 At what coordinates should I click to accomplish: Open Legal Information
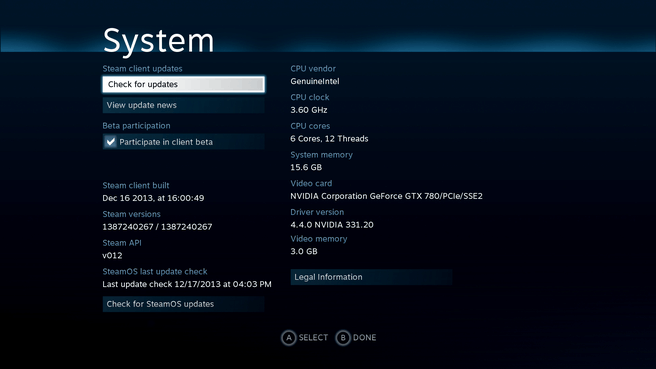pyautogui.click(x=371, y=277)
